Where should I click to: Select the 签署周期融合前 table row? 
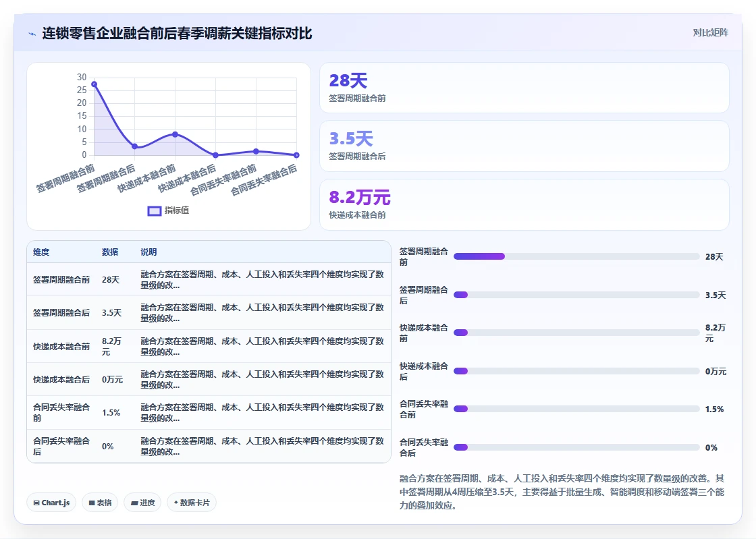click(x=209, y=279)
